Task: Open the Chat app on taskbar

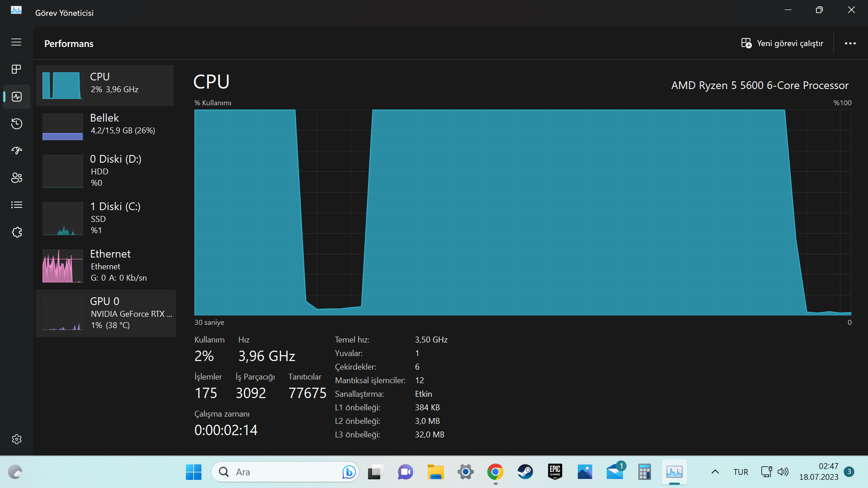Action: (x=405, y=472)
